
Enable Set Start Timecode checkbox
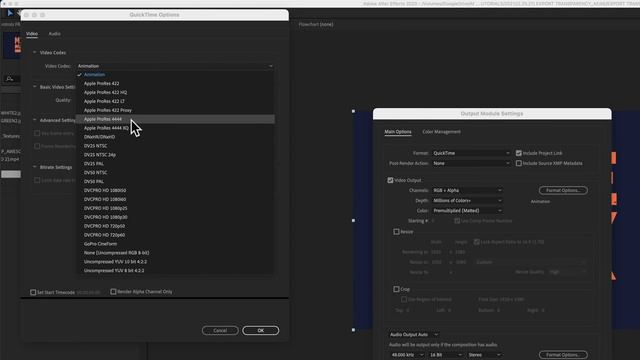click(x=33, y=292)
